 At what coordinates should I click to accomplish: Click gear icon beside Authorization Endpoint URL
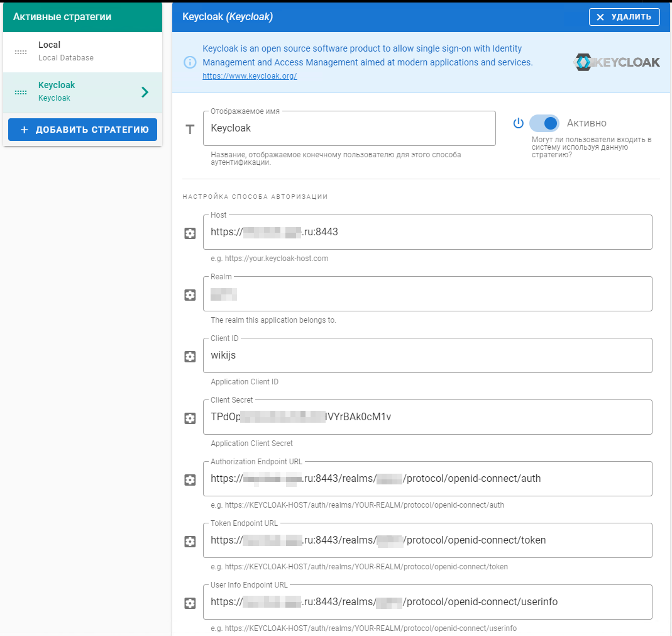(190, 480)
